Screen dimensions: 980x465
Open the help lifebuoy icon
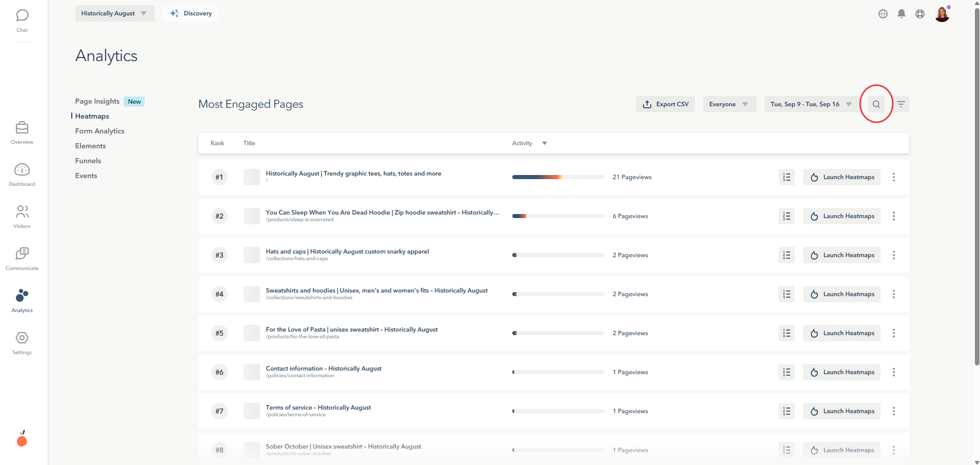920,14
